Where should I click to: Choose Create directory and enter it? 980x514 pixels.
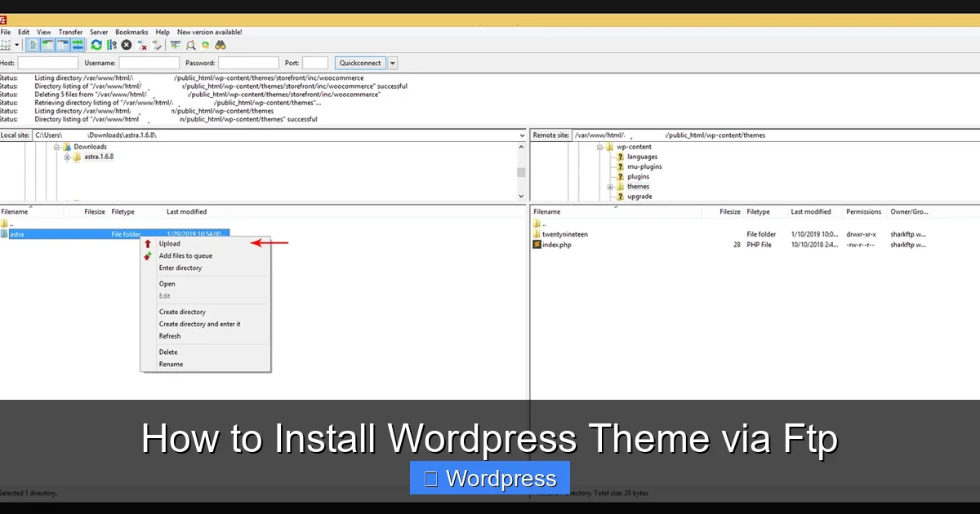click(205, 324)
